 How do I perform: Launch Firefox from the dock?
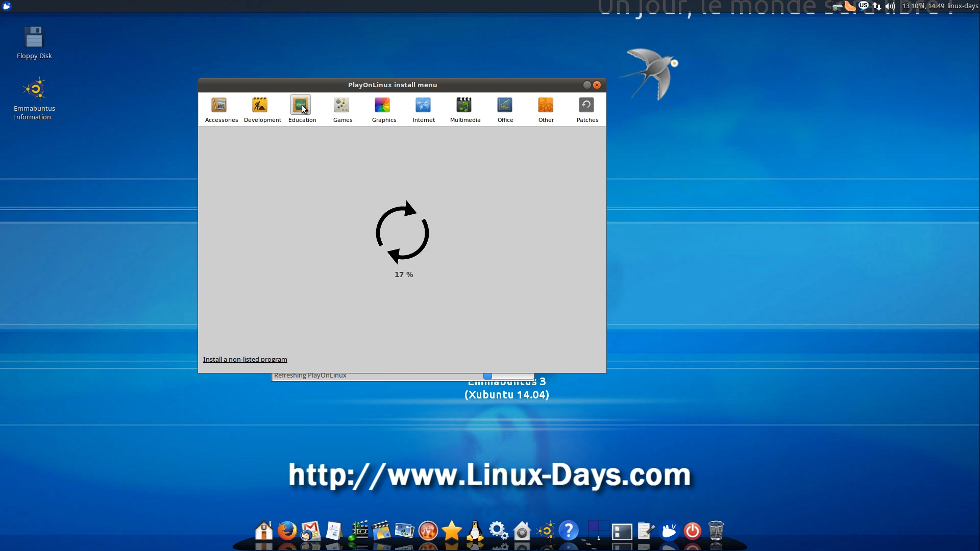coord(287,531)
